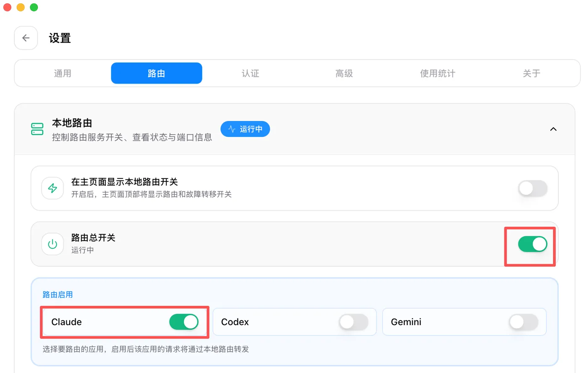Select the 路由 tab
Screen dimensions: 588x373
coord(157,74)
